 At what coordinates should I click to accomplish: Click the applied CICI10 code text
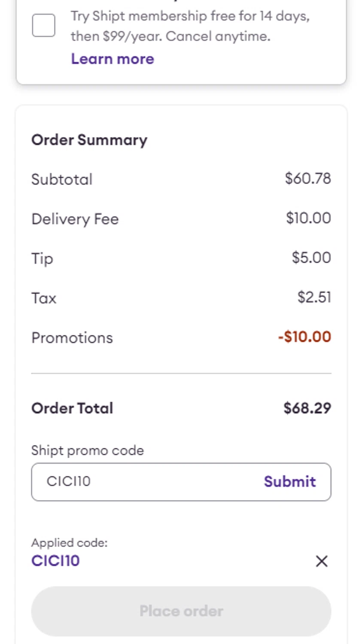(55, 561)
